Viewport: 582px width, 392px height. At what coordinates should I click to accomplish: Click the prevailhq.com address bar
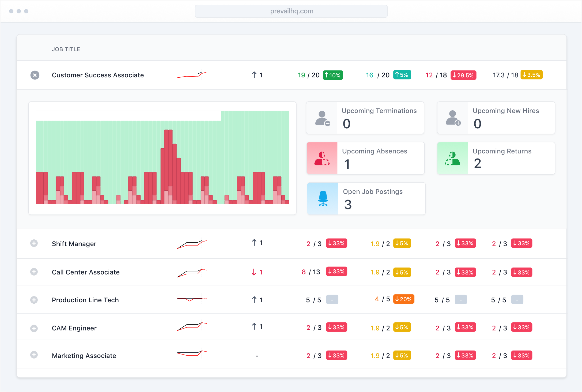291,11
